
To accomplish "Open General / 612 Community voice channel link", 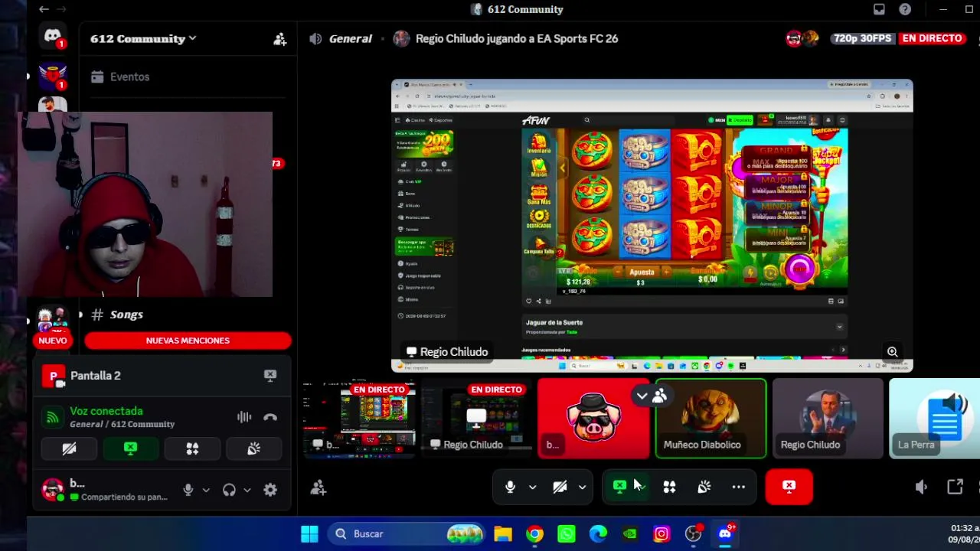I will [x=122, y=424].
